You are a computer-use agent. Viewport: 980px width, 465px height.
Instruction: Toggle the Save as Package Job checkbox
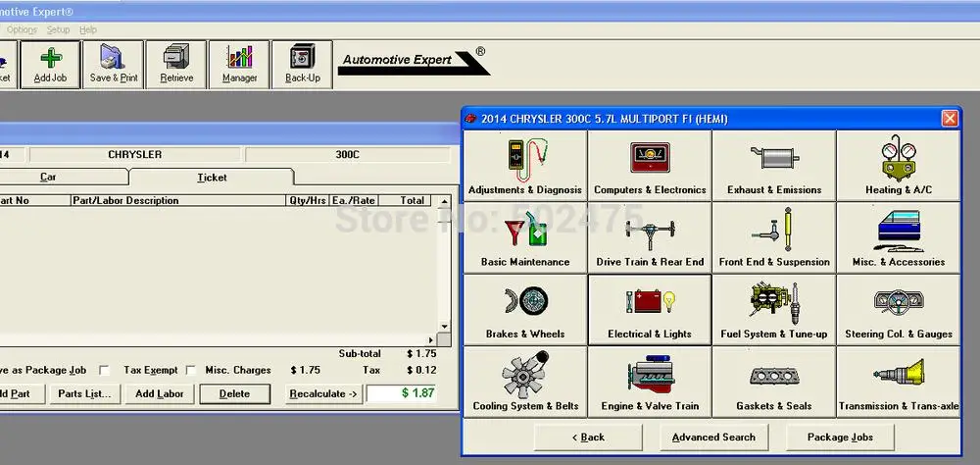(x=105, y=371)
